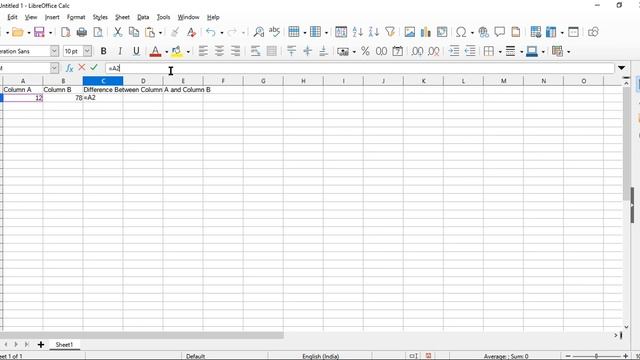Open the font name dropdown
Screen dimensions: 640x360
[x=54, y=51]
